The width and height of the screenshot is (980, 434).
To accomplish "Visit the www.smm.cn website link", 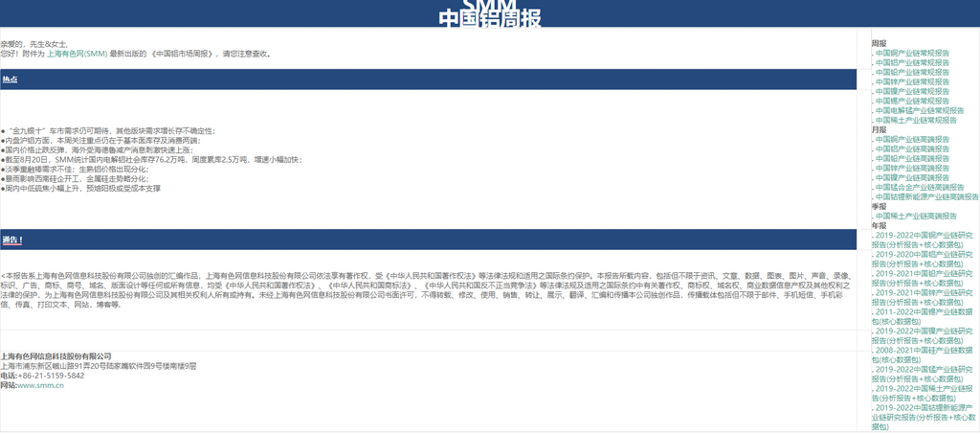I will pyautogui.click(x=40, y=385).
